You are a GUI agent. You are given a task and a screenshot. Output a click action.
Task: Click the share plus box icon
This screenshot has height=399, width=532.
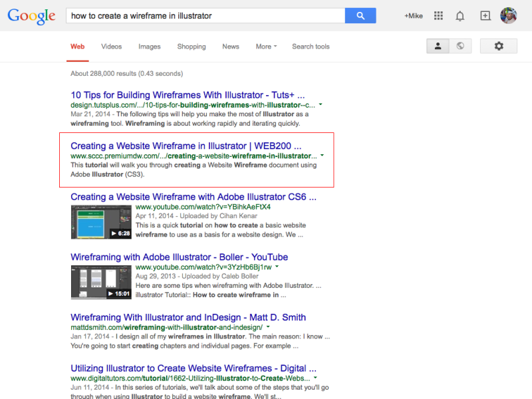click(x=485, y=15)
